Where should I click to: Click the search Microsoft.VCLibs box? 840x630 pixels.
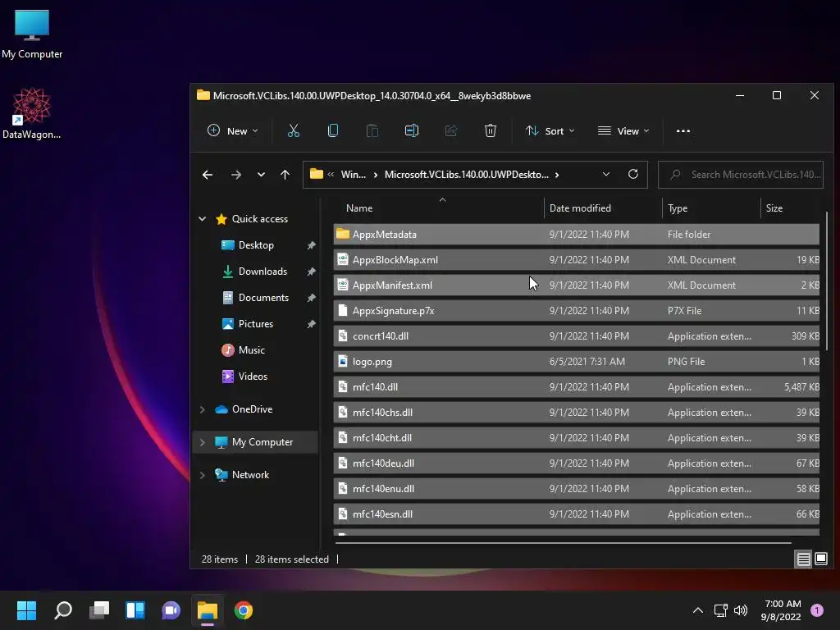(x=741, y=175)
